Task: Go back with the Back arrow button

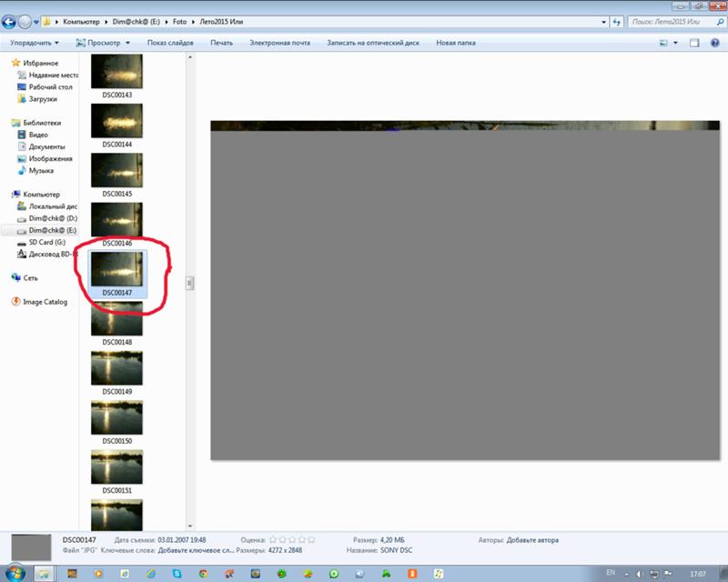Action: (9, 22)
